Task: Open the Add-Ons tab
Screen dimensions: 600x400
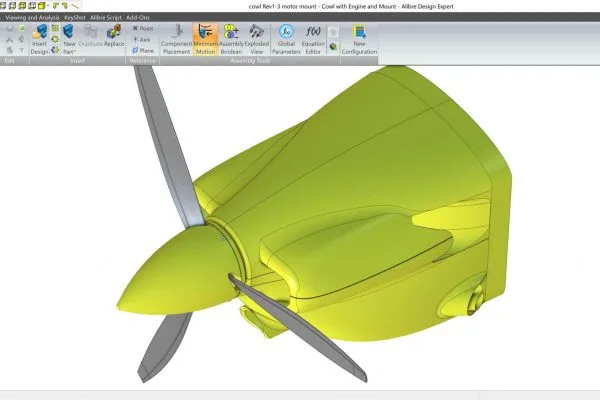Action: pos(138,17)
